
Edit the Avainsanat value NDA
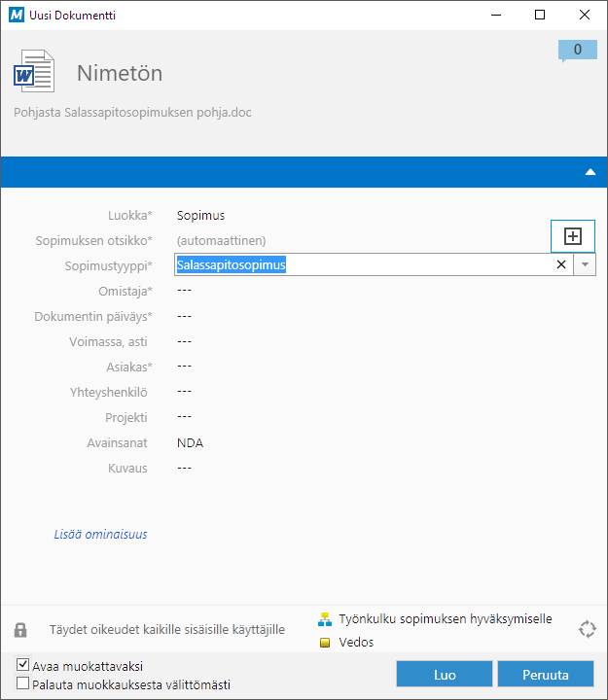[190, 442]
